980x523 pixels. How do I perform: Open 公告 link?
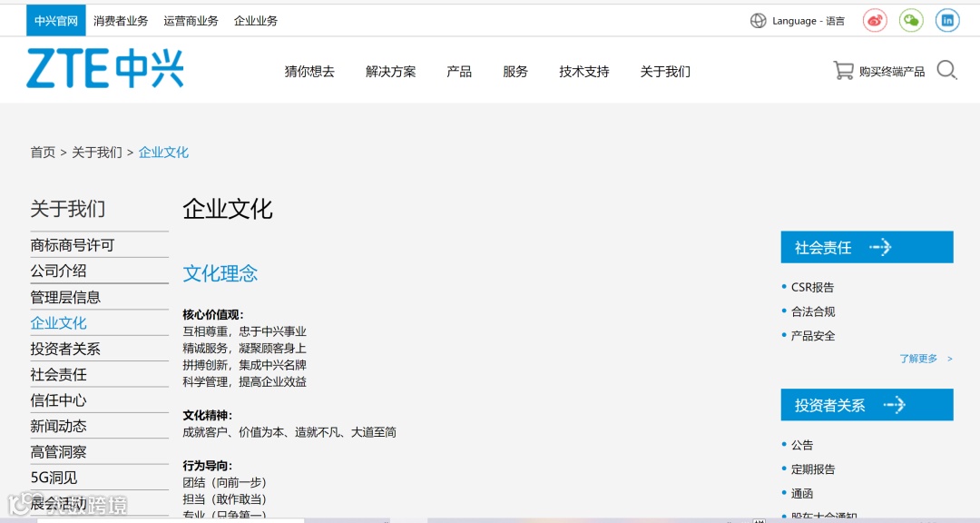click(x=802, y=445)
